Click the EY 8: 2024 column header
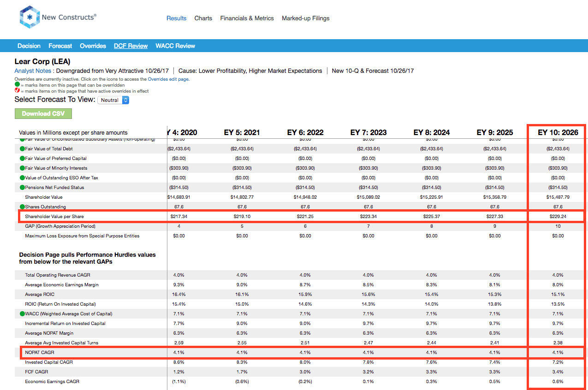This screenshot has width=588, height=390. pyautogui.click(x=432, y=132)
